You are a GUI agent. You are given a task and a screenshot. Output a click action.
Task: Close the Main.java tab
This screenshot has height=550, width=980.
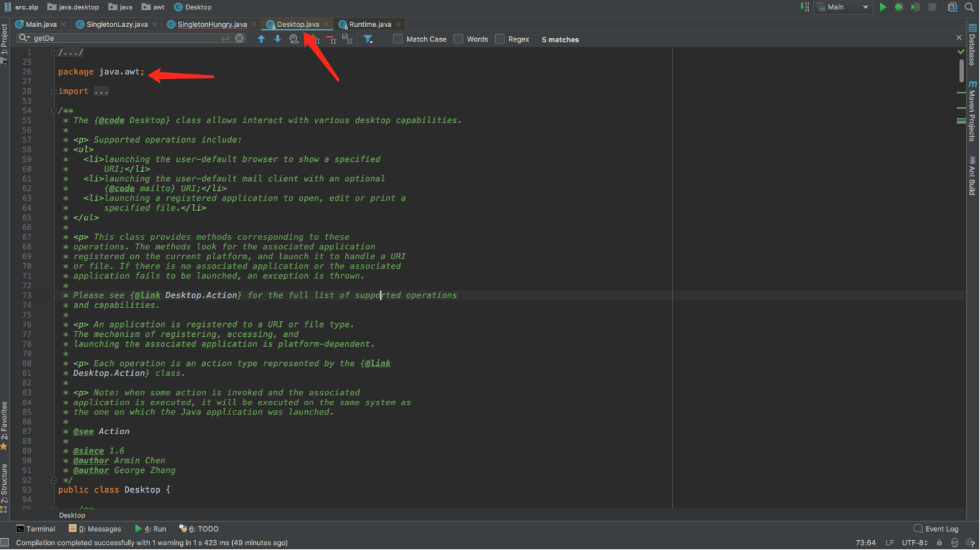click(x=63, y=24)
